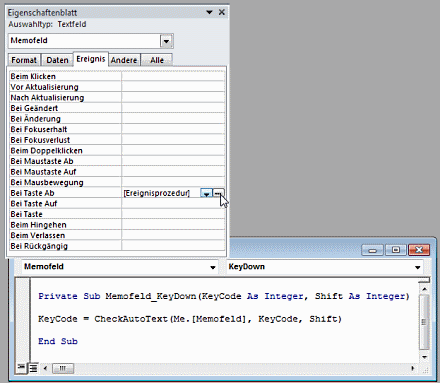Click the horizontal scrollbar left arrow

point(45,368)
